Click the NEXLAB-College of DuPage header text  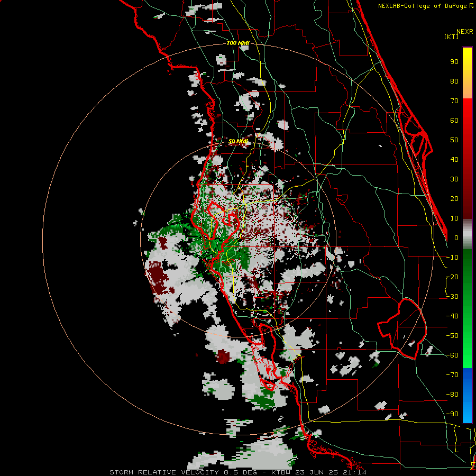[423, 6]
